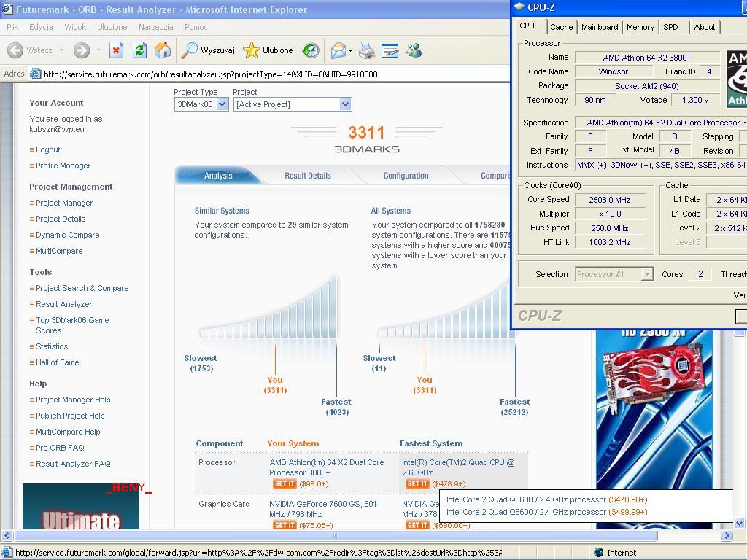Open the MultiCompare link

(x=59, y=251)
